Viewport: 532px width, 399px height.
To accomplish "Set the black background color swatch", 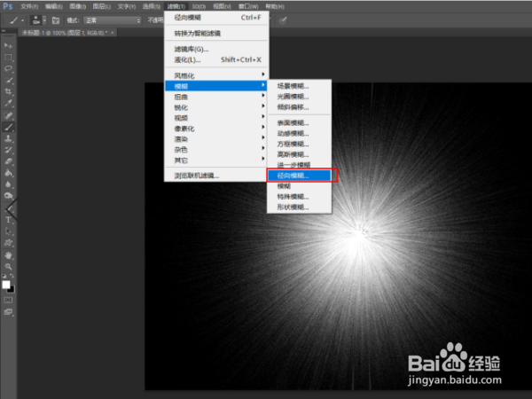I will 12,290.
